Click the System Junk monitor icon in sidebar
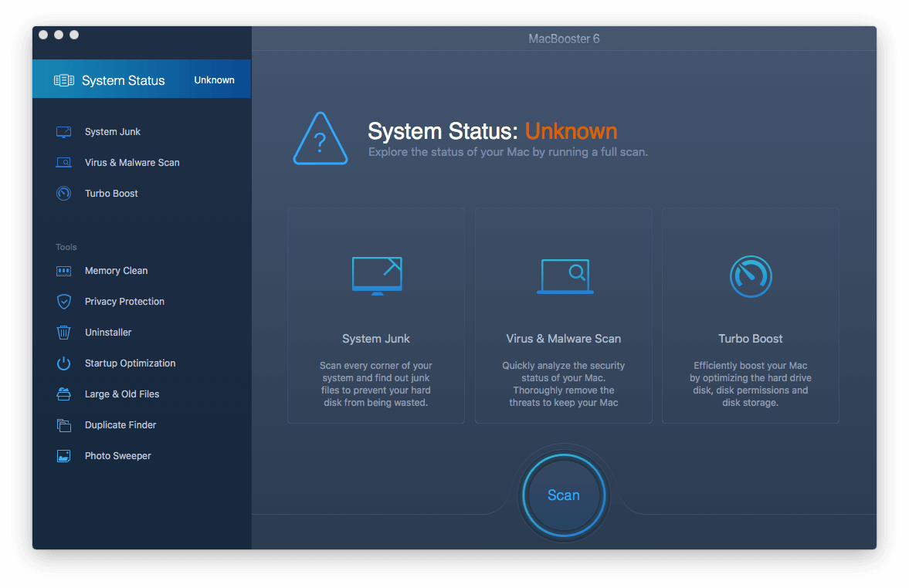The height and width of the screenshot is (588, 909). [x=64, y=131]
